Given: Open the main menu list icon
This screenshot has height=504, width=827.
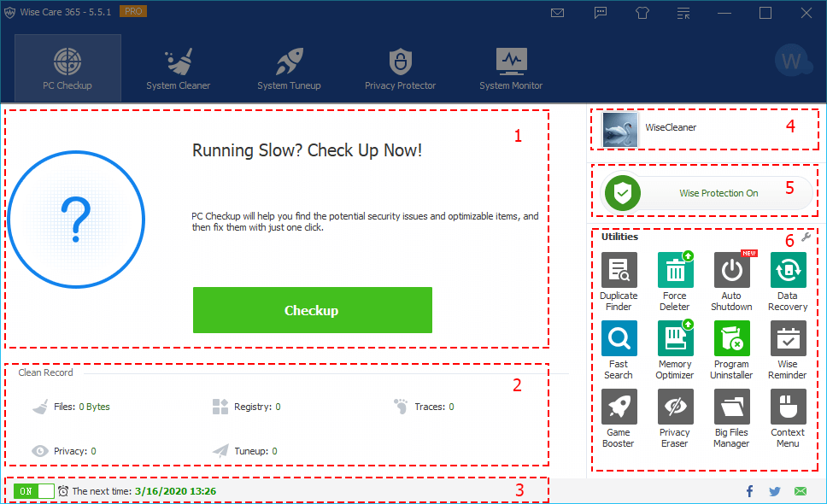Looking at the screenshot, I should [x=683, y=13].
